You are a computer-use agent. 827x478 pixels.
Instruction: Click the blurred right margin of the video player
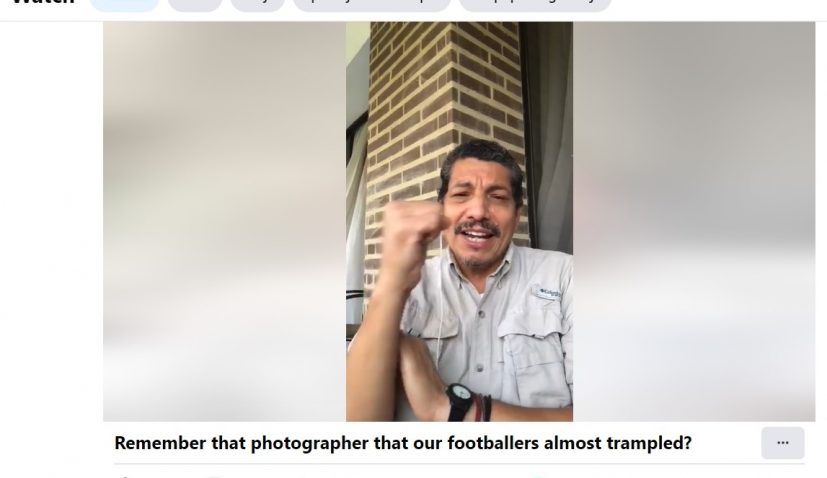694,222
